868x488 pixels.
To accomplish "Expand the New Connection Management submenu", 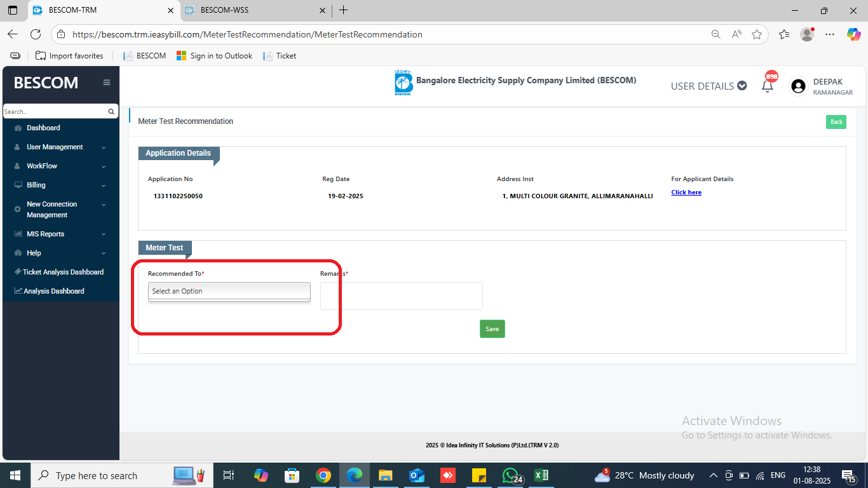I will click(60, 209).
